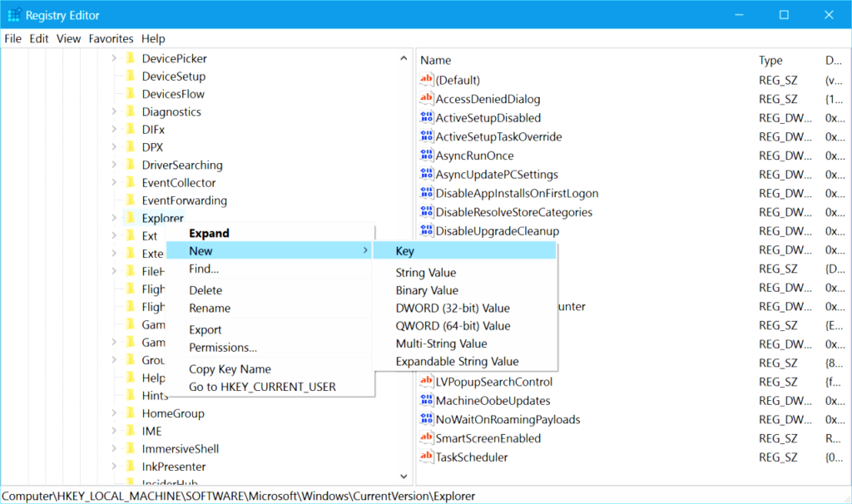The image size is (852, 504).
Task: Click the EventCollector folder icon
Action: pyautogui.click(x=130, y=182)
